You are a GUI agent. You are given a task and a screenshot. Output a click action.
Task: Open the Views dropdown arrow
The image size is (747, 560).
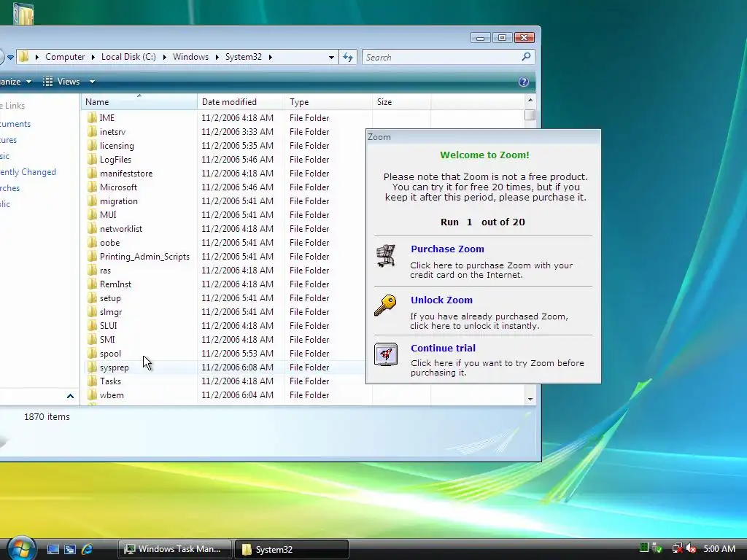93,82
